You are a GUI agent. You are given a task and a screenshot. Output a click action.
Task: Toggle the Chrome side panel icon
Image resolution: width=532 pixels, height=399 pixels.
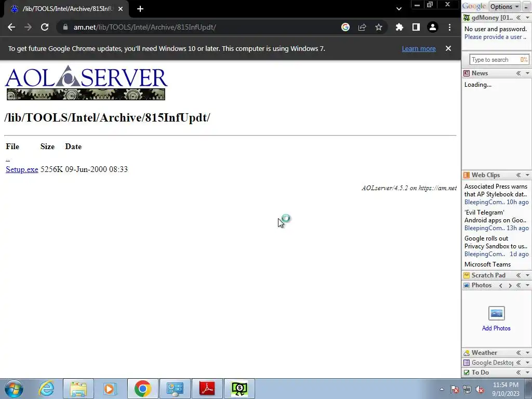click(416, 27)
